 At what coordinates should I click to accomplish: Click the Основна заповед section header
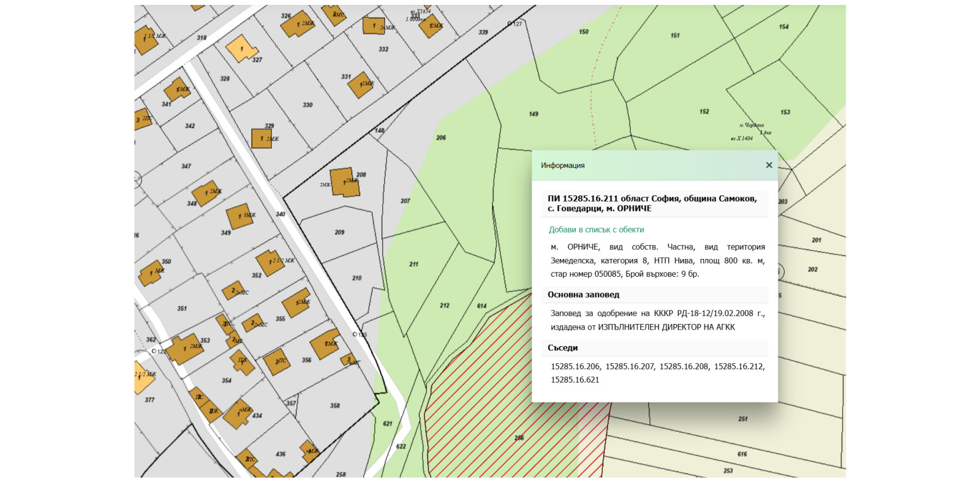coord(583,295)
